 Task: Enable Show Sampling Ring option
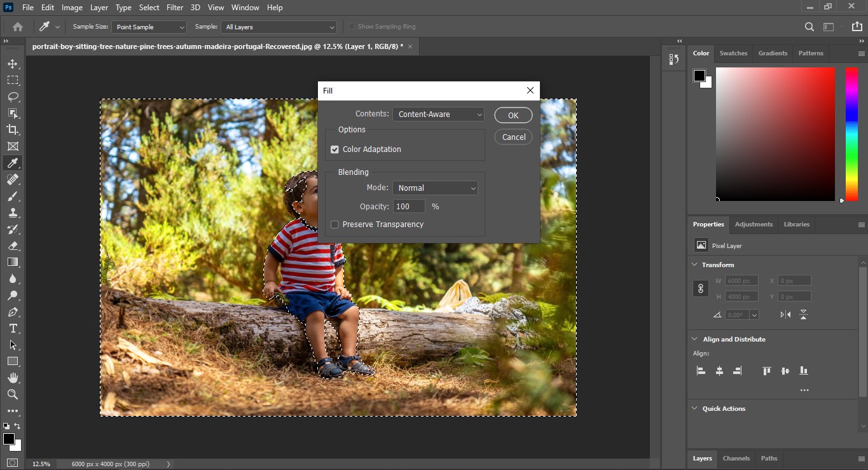click(x=352, y=27)
